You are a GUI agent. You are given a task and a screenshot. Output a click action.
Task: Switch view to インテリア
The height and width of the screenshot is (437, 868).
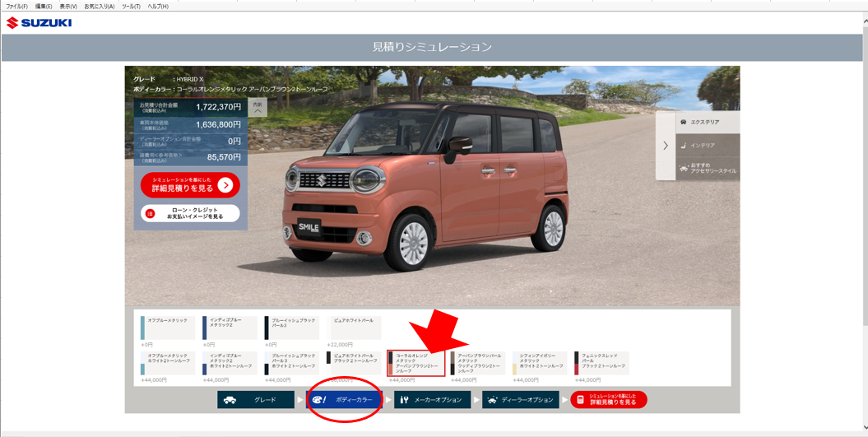[708, 145]
